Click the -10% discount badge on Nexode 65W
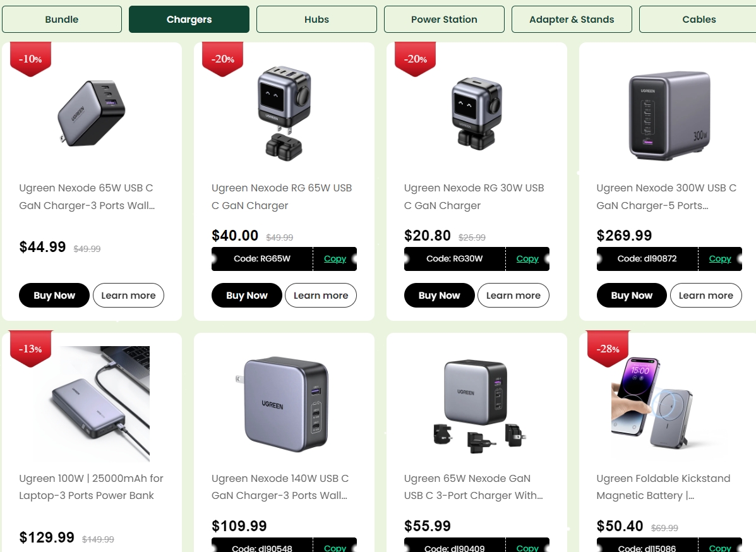Screen dimensions: 756x552 (30, 59)
